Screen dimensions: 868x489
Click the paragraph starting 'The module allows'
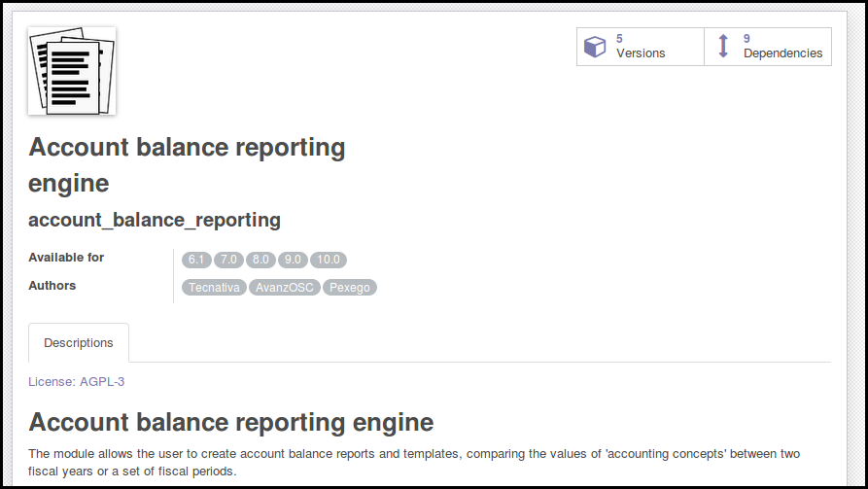(414, 463)
